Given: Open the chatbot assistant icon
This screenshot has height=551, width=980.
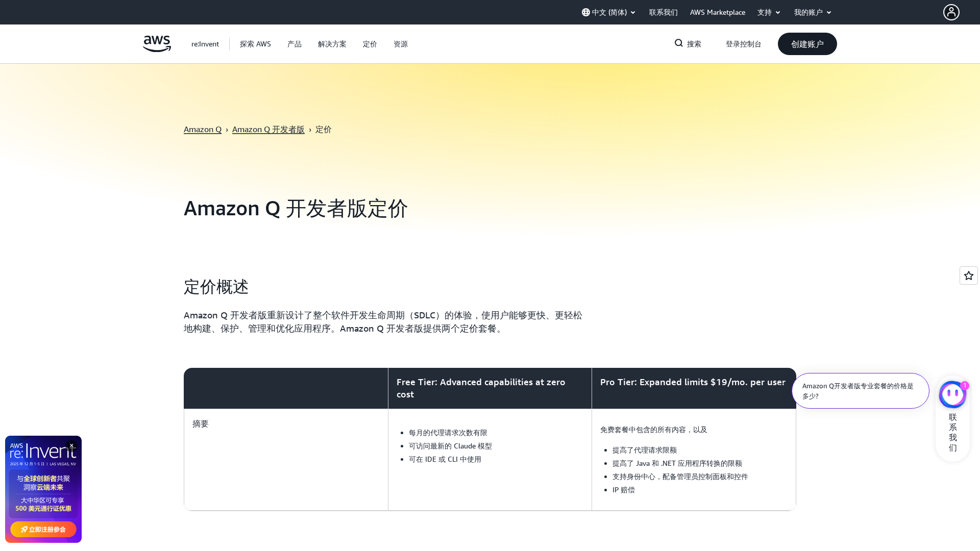Looking at the screenshot, I should click(952, 394).
